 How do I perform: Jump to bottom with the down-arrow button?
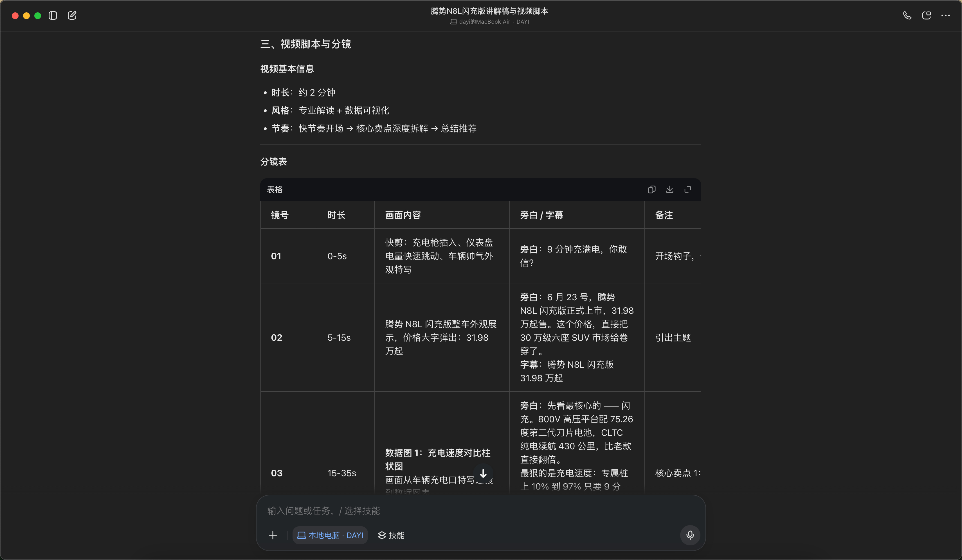click(483, 473)
